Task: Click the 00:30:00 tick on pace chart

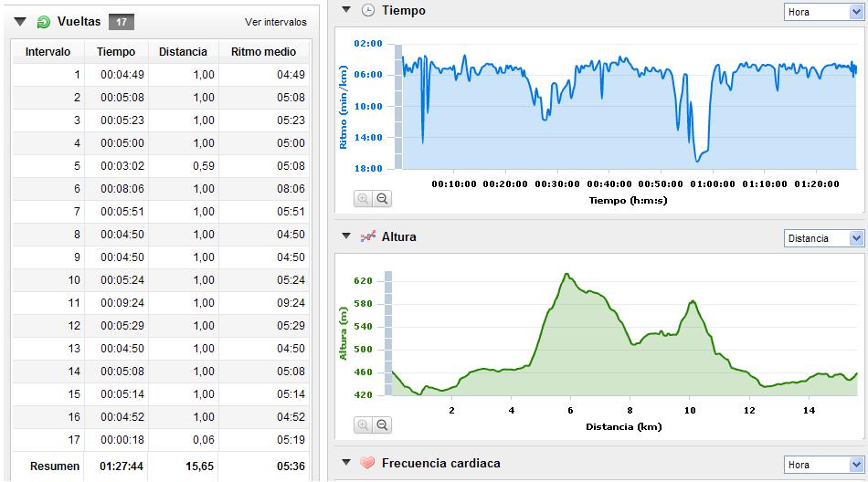Action: point(557,183)
